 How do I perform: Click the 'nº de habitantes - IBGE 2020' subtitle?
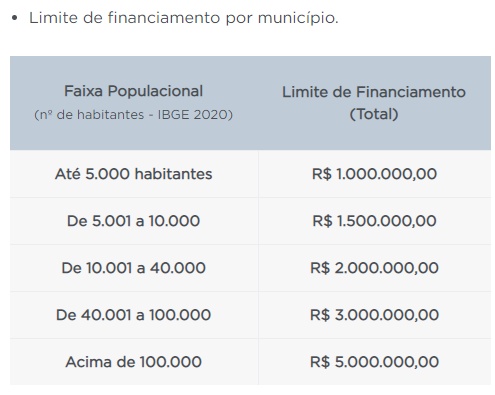pyautogui.click(x=133, y=115)
